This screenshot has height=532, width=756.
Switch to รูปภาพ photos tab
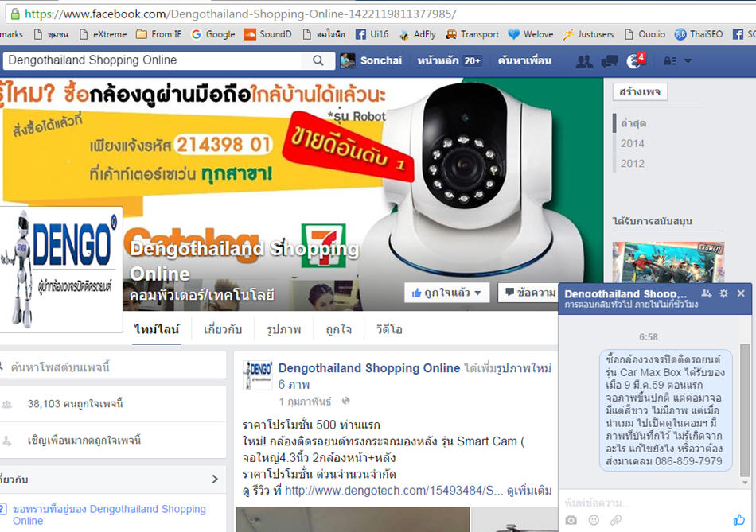pyautogui.click(x=283, y=329)
